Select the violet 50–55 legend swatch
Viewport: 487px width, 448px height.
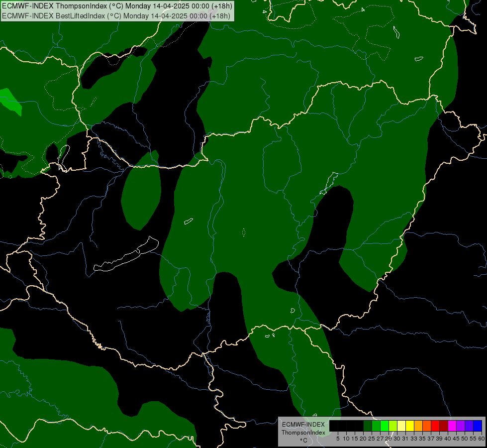click(469, 426)
